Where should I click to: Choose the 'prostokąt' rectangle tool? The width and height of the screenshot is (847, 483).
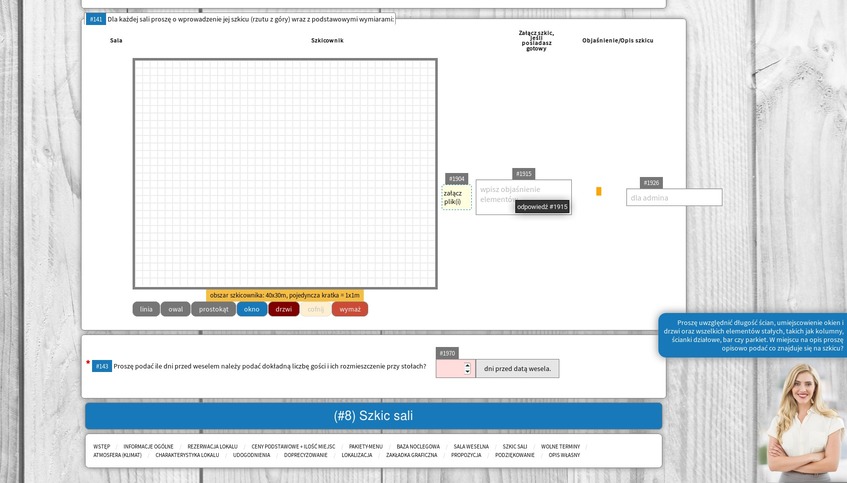click(213, 309)
